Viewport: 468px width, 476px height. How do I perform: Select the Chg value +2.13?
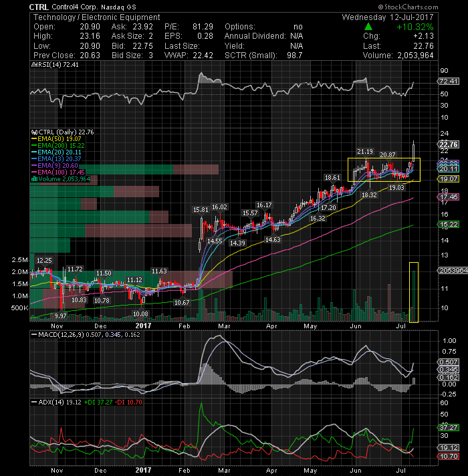tap(424, 36)
